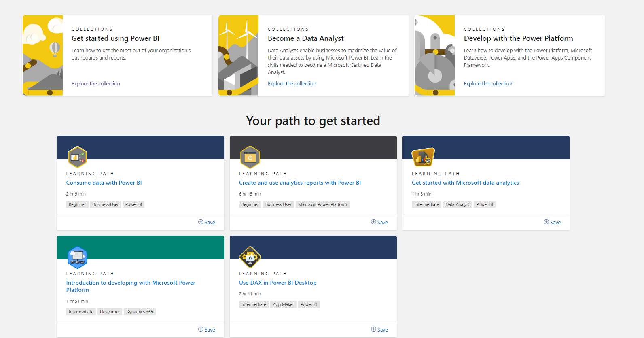644x338 pixels.
Task: Explore the Become a Data Analyst collection
Action: tap(292, 84)
